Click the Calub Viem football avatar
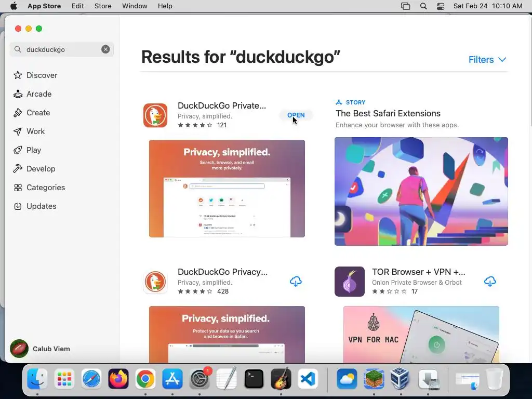The width and height of the screenshot is (532, 399). pos(19,349)
